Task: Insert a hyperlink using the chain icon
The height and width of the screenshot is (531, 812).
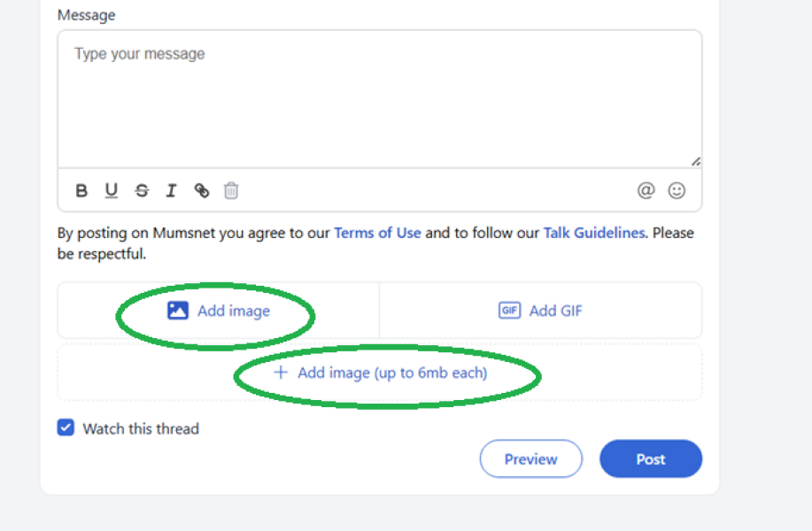Action: (201, 190)
